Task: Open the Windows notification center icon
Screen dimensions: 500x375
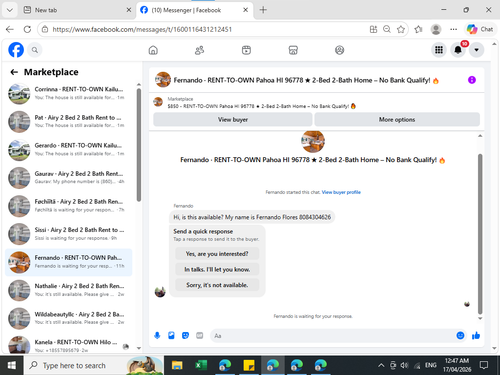Action: coord(484,365)
